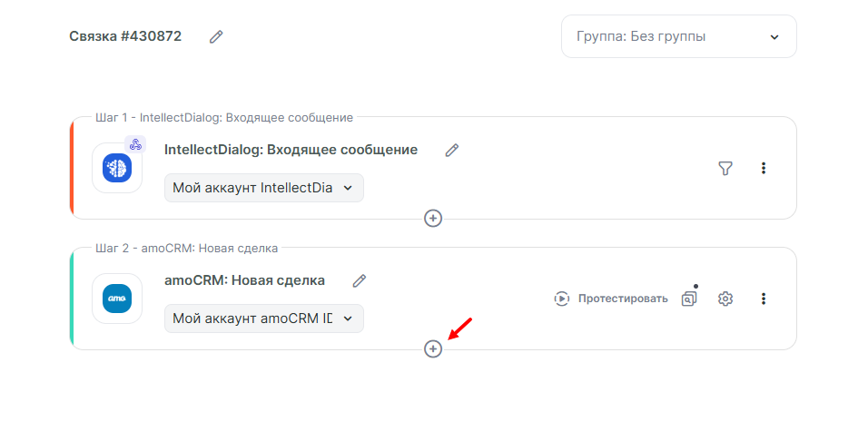
Task: Open the data log icon with the dot
Action: 690,298
